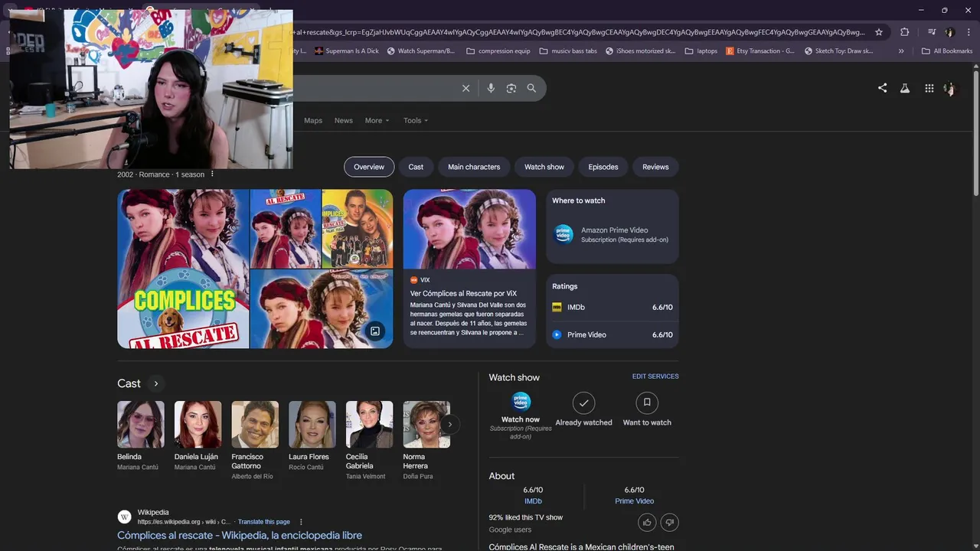Click the magnifying glass search icon

pos(531,88)
